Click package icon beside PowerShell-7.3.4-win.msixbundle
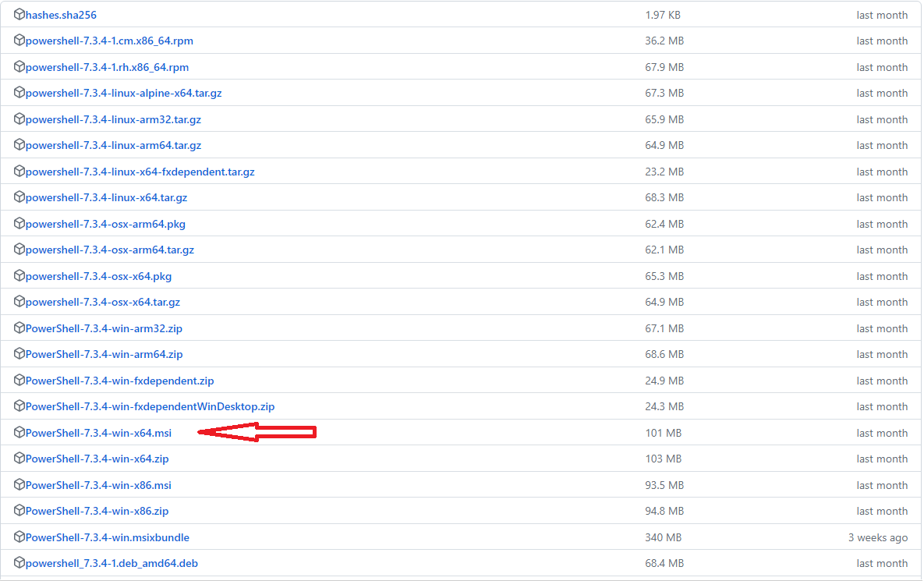This screenshot has height=581, width=924. click(19, 537)
